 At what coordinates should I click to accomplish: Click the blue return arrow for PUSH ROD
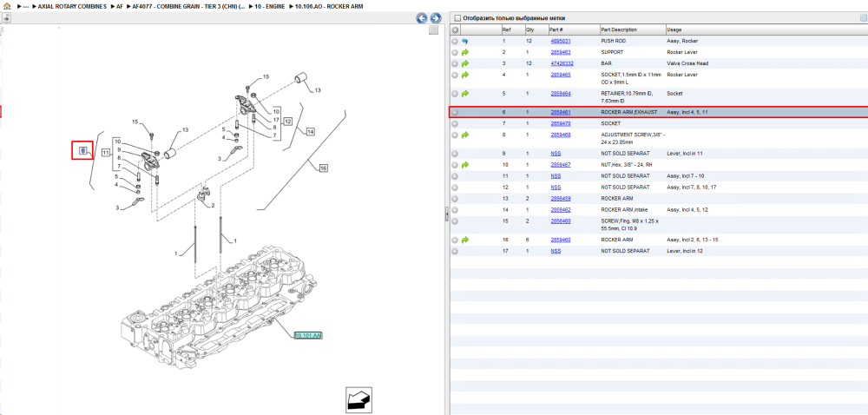click(x=465, y=41)
